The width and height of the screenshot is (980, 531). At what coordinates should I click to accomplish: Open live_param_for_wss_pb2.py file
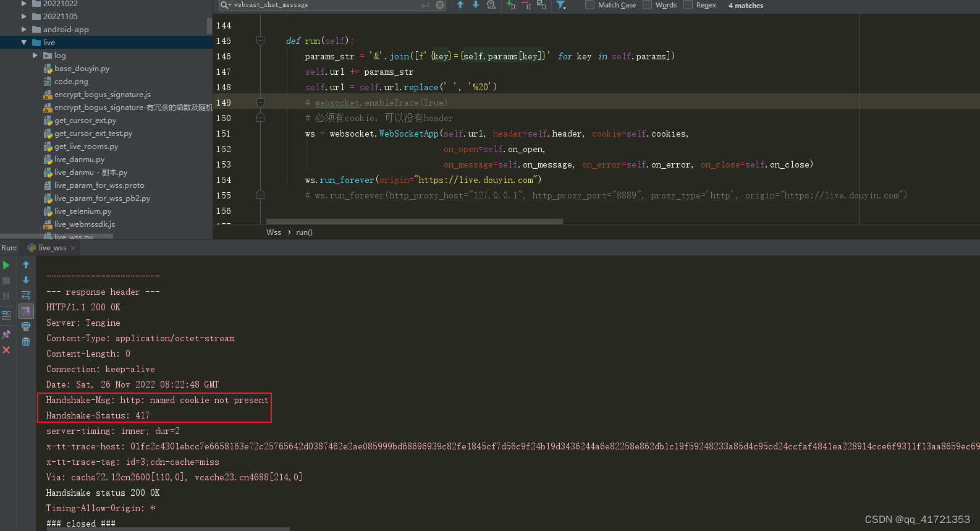click(102, 198)
